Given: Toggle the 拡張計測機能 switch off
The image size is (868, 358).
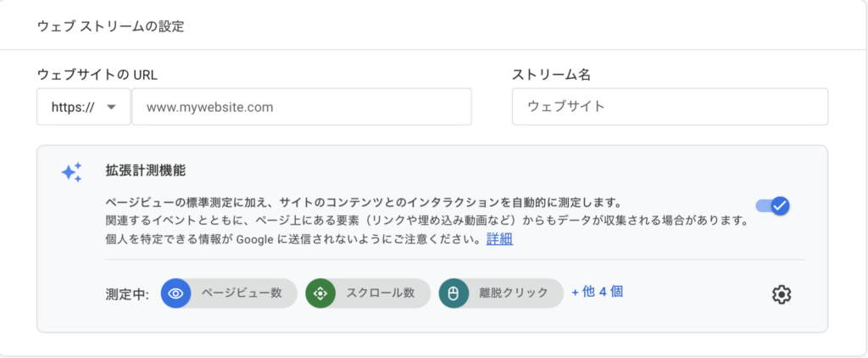Looking at the screenshot, I should tap(773, 205).
